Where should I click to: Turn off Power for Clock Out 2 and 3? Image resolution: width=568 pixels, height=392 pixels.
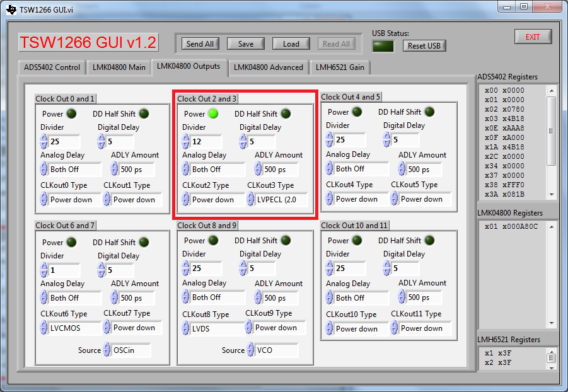[213, 114]
